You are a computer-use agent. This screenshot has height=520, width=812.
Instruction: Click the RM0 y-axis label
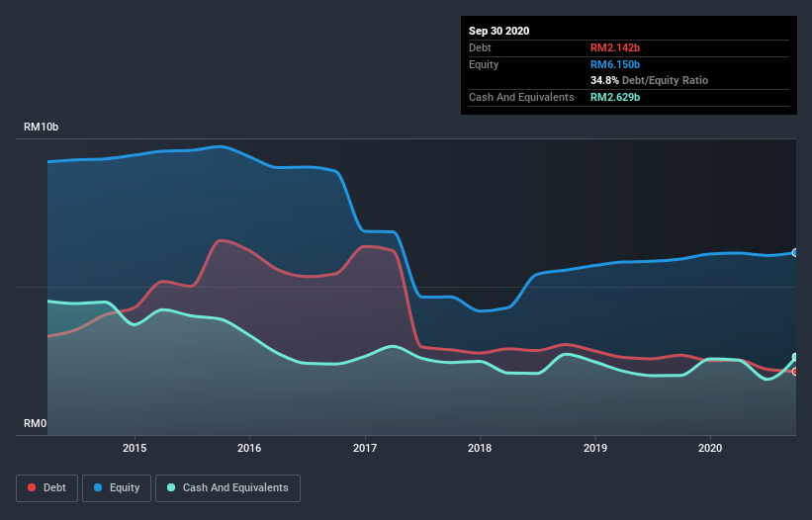click(36, 423)
